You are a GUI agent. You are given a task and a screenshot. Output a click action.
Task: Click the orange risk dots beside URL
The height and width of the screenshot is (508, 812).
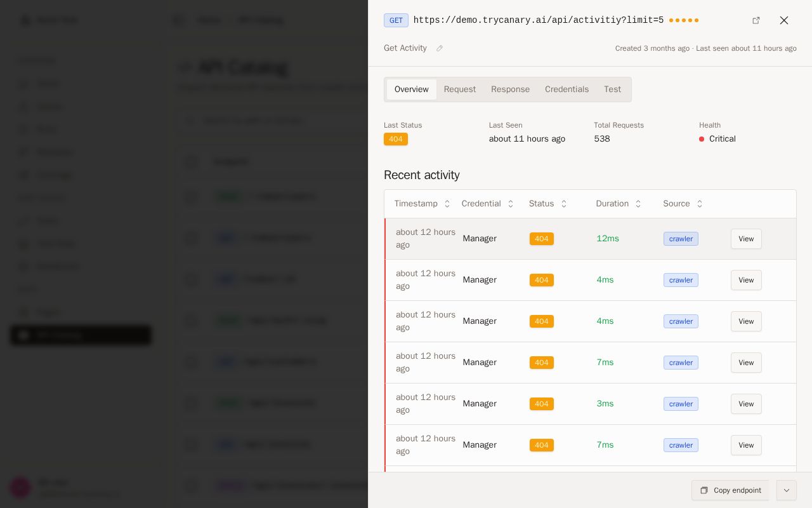coord(684,20)
